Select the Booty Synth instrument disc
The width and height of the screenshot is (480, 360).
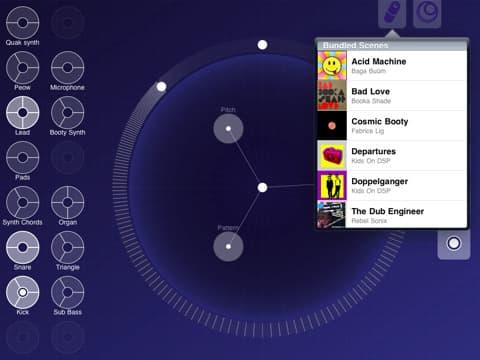click(68, 113)
